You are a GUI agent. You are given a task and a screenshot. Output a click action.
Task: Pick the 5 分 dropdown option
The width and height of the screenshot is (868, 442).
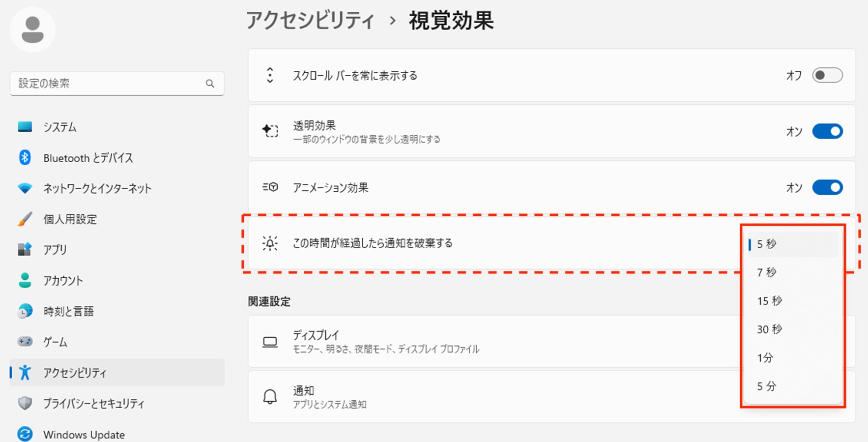(x=767, y=386)
